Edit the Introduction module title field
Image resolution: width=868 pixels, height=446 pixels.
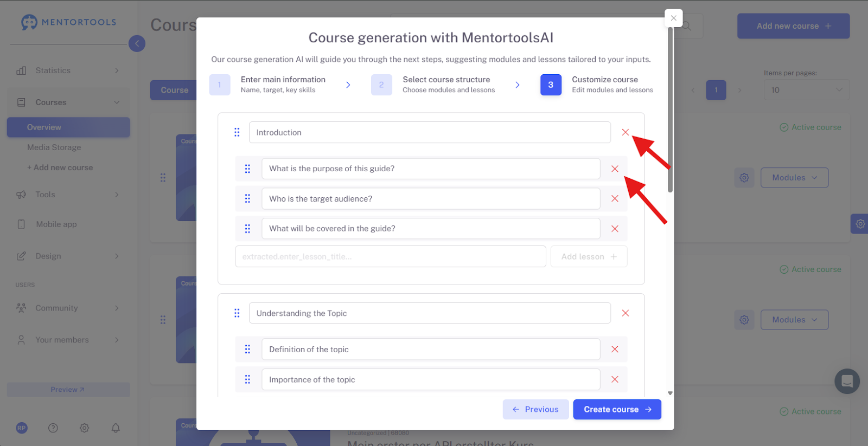[x=430, y=132]
